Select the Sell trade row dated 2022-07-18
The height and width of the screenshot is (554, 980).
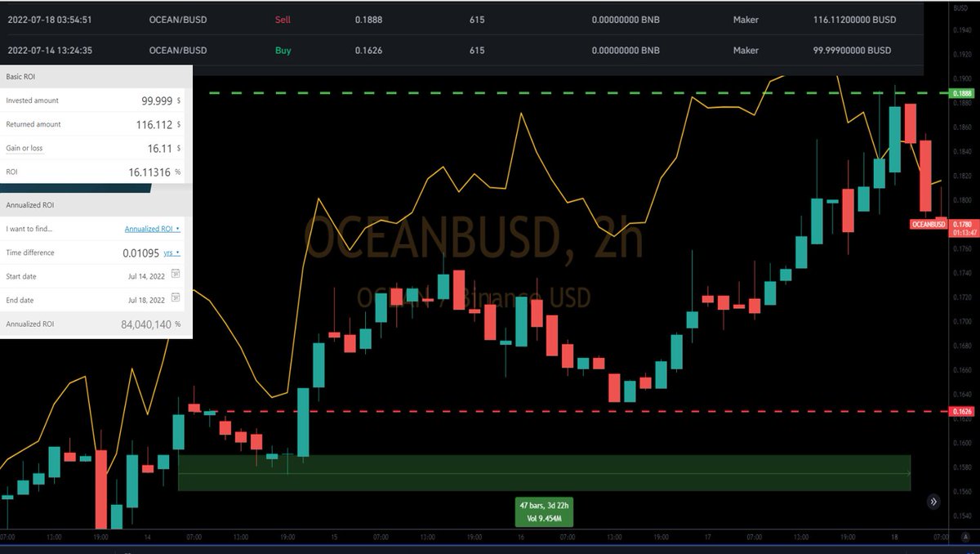462,20
